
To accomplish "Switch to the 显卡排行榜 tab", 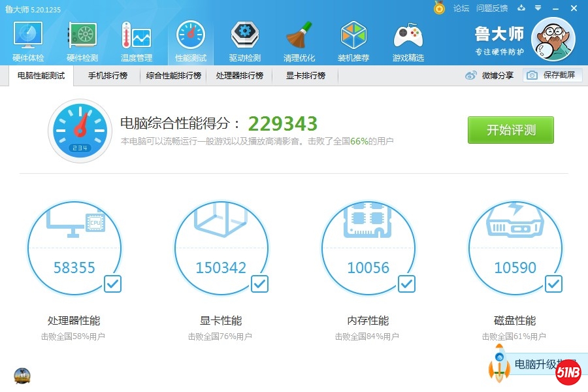I will [305, 76].
